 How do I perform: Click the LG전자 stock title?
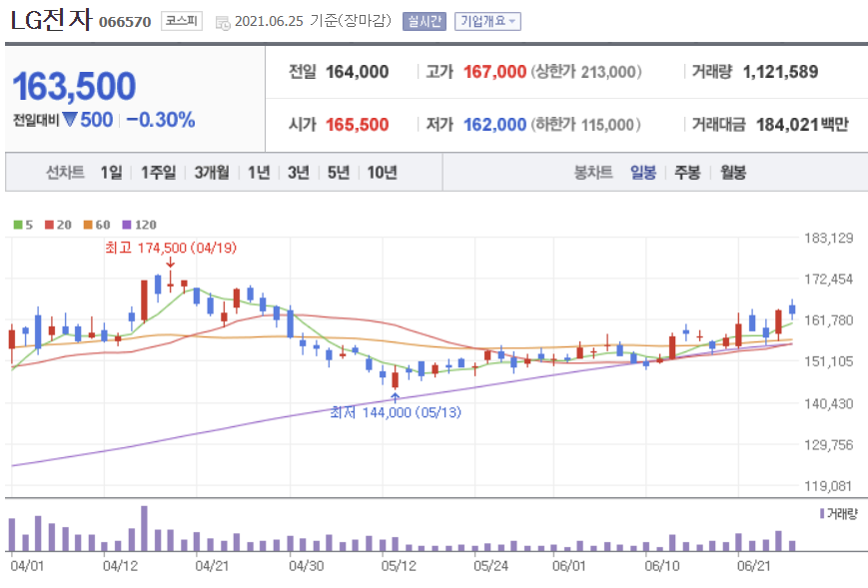pyautogui.click(x=52, y=19)
